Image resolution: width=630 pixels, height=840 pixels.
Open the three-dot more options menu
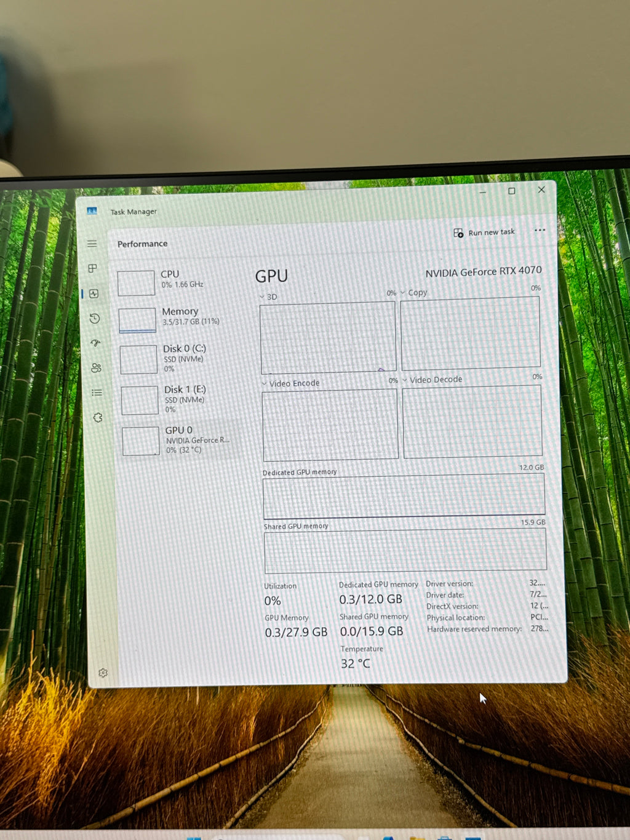pos(540,230)
